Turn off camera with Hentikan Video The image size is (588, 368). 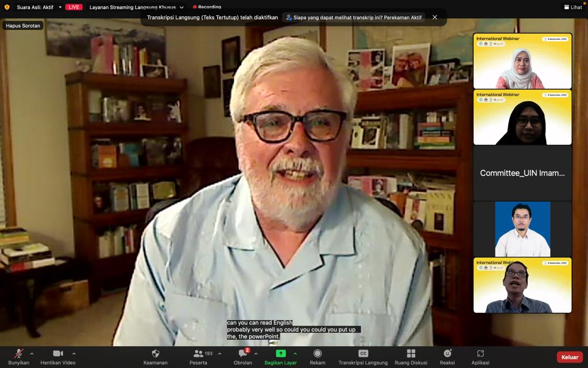tap(57, 354)
